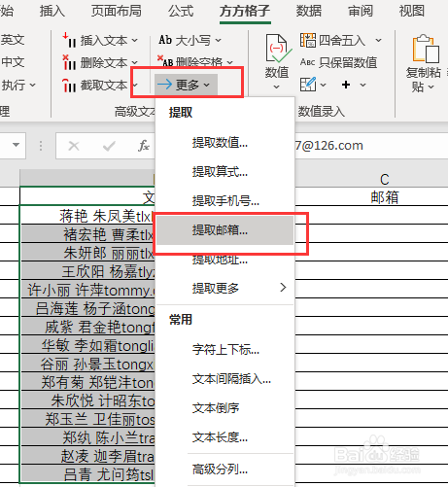The height and width of the screenshot is (487, 448).
Task: Switch to the 审阅 tab
Action: 361,12
